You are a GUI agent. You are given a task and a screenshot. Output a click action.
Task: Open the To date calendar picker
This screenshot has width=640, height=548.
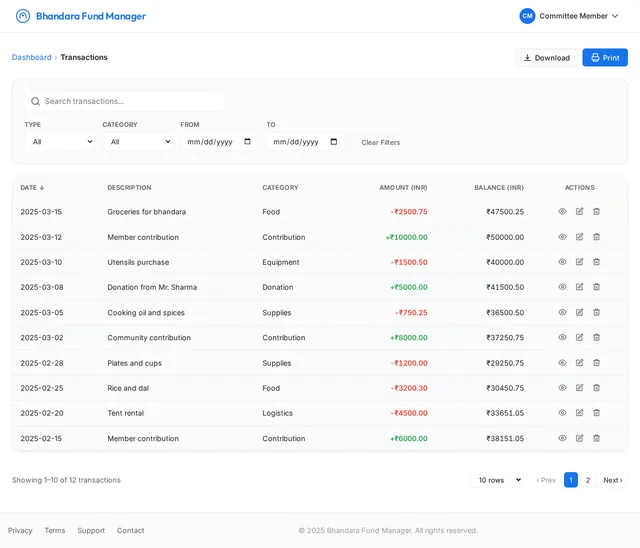333,141
